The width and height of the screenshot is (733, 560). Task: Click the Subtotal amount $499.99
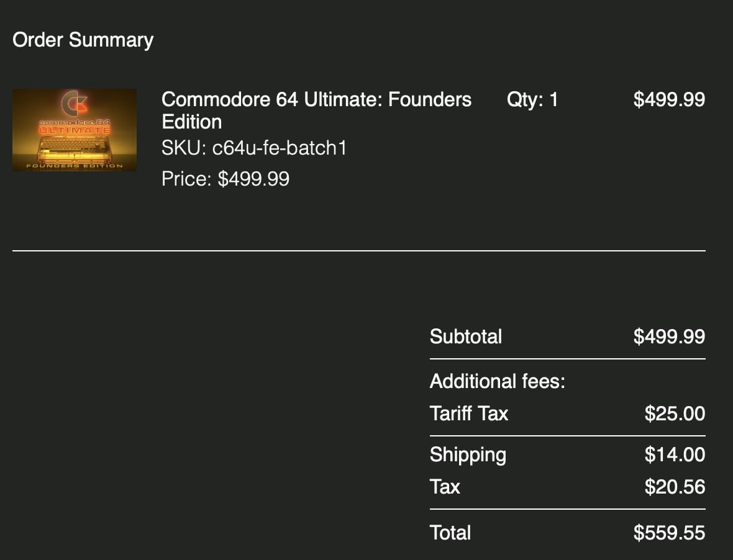[x=669, y=336]
